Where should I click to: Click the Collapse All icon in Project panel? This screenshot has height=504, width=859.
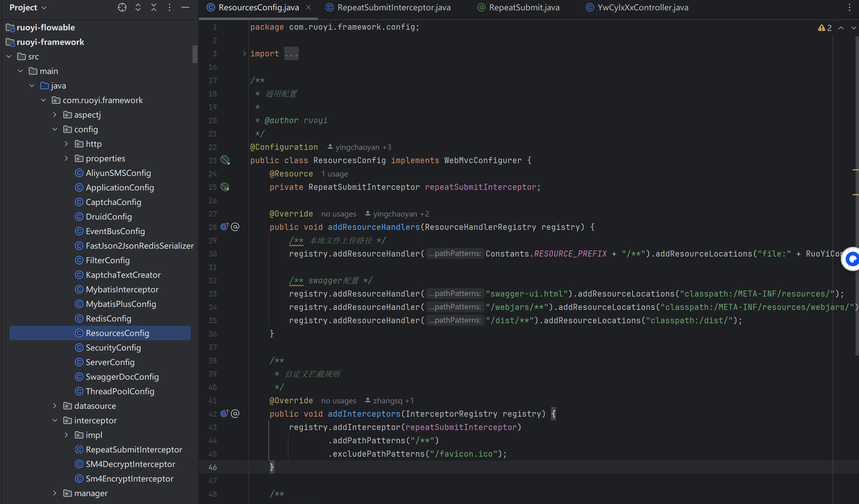click(x=154, y=7)
